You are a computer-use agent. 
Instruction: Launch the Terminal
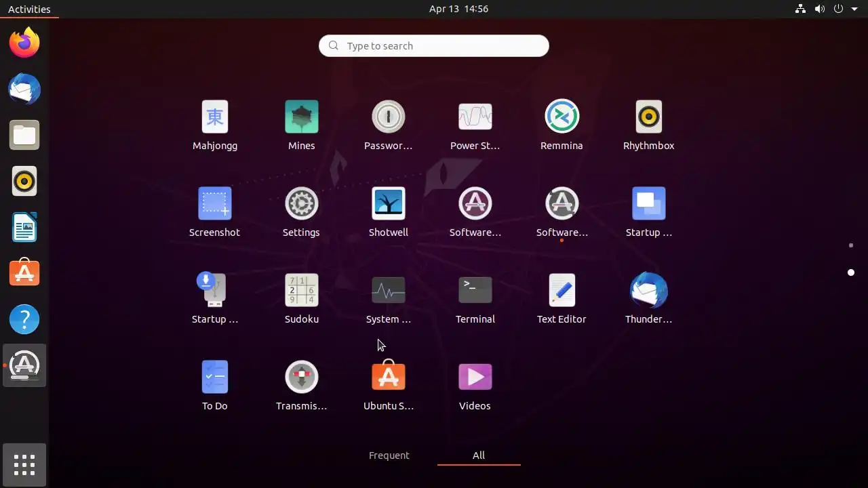475,299
